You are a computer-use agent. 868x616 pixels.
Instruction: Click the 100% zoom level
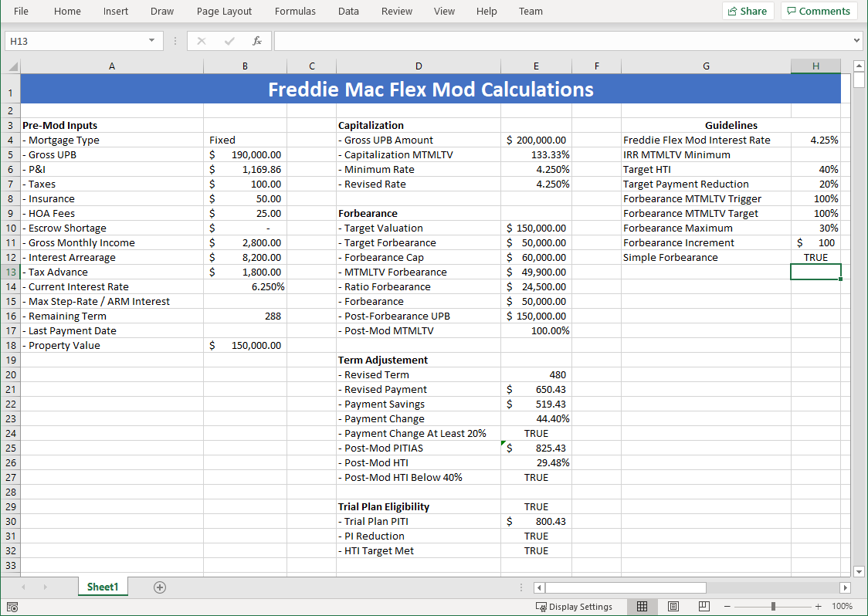[x=842, y=607]
